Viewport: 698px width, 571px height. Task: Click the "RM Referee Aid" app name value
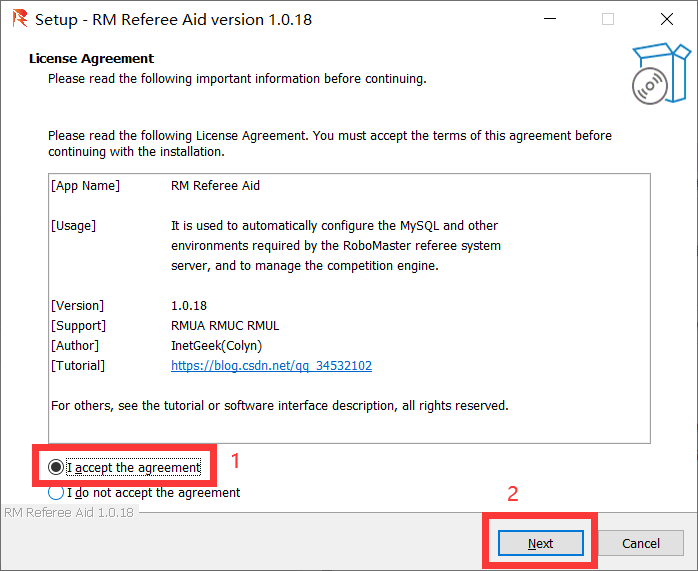215,186
